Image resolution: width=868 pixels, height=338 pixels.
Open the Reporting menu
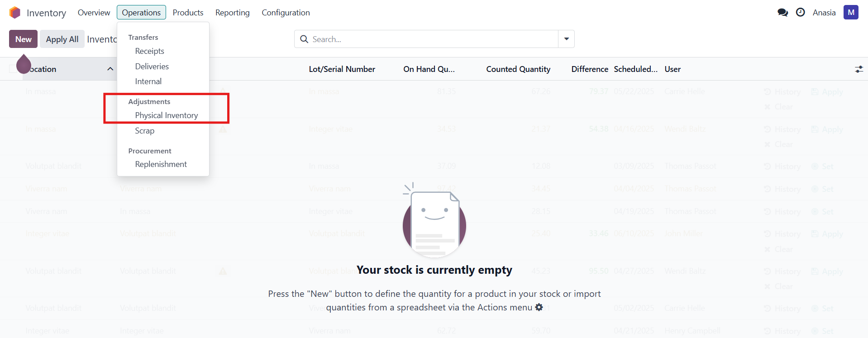point(232,12)
